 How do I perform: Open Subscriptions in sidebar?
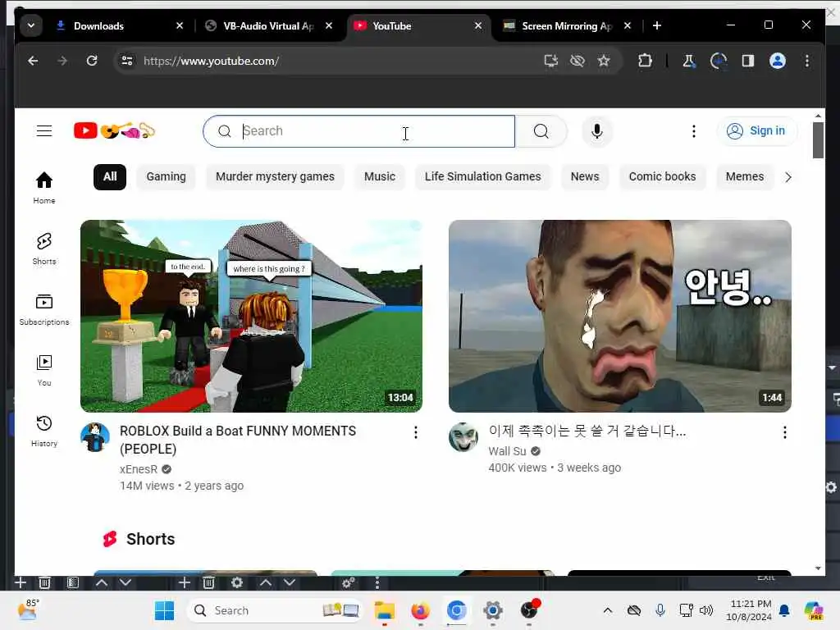44,309
